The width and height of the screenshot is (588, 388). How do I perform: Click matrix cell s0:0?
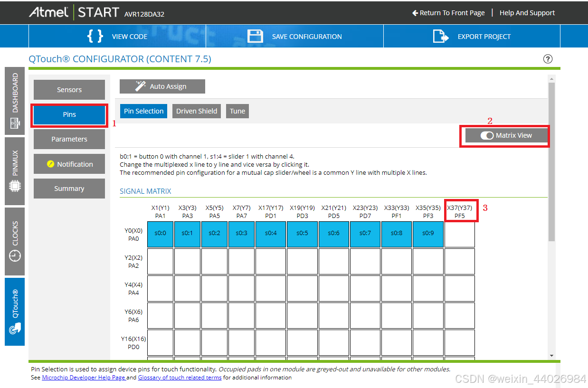(160, 234)
